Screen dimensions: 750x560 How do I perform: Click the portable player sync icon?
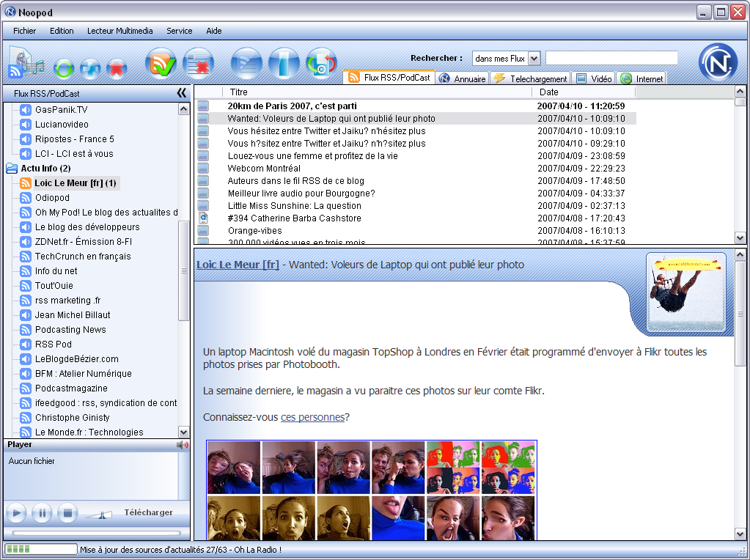321,63
